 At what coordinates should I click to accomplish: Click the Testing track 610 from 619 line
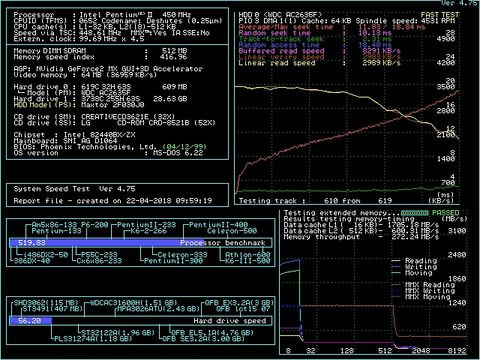tap(315, 201)
